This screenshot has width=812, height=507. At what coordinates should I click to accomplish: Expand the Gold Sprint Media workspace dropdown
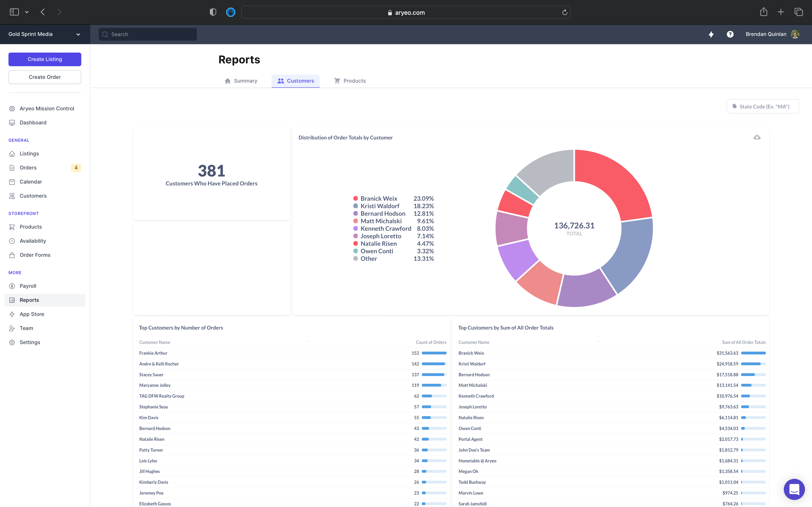click(x=78, y=34)
